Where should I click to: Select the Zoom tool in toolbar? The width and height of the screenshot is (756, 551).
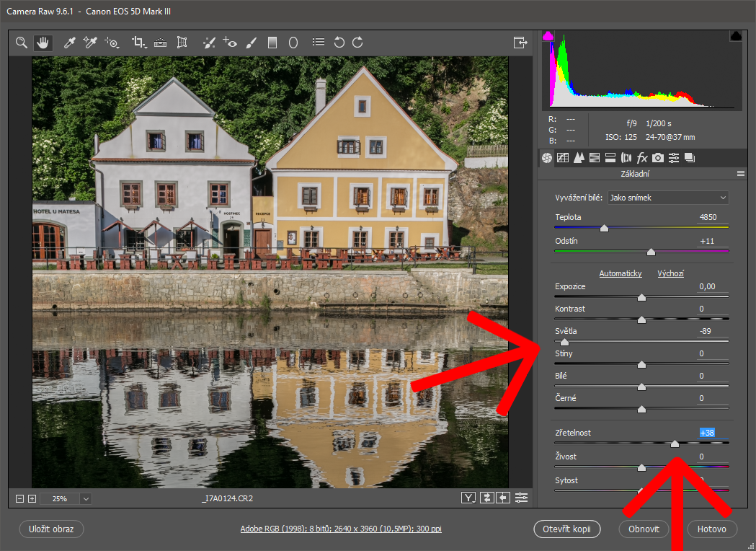(22, 43)
